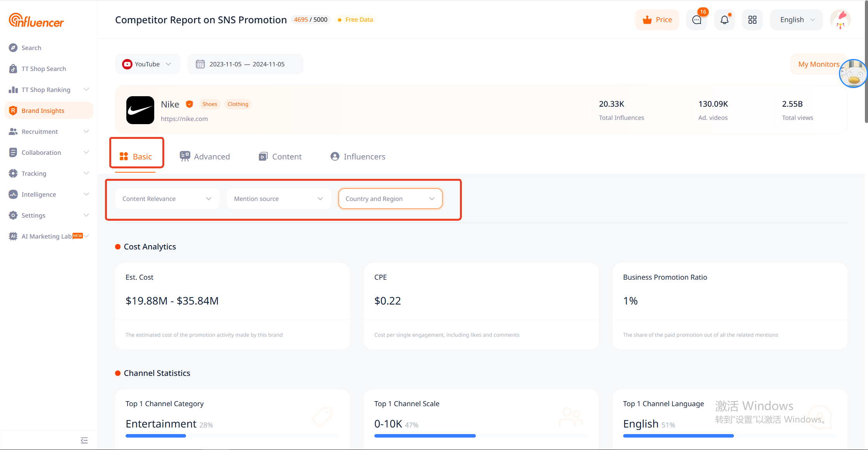Click the floating mascot assistant icon

tap(853, 74)
